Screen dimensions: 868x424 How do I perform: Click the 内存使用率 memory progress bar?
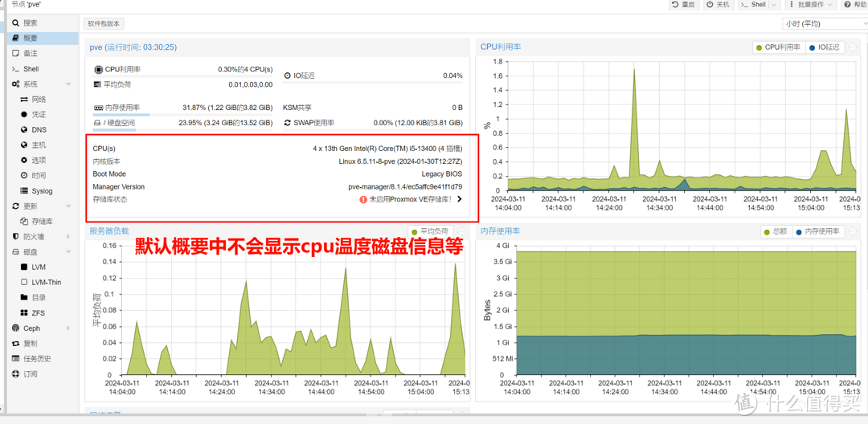click(x=182, y=116)
